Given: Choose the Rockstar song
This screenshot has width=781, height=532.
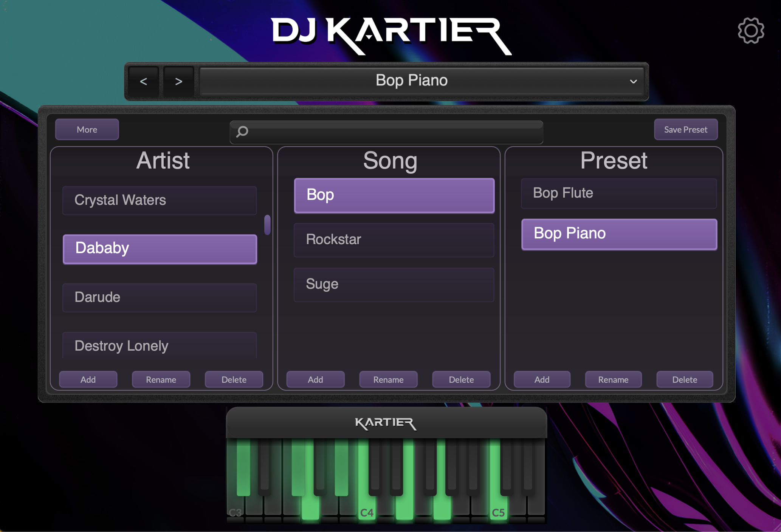Looking at the screenshot, I should click(x=394, y=240).
